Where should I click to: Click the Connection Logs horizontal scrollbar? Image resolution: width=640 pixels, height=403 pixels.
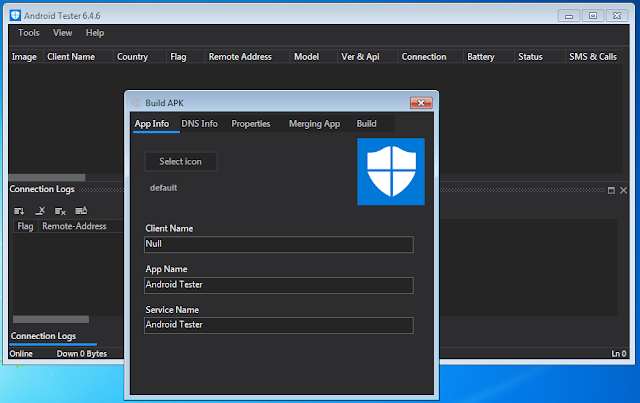[x=51, y=319]
